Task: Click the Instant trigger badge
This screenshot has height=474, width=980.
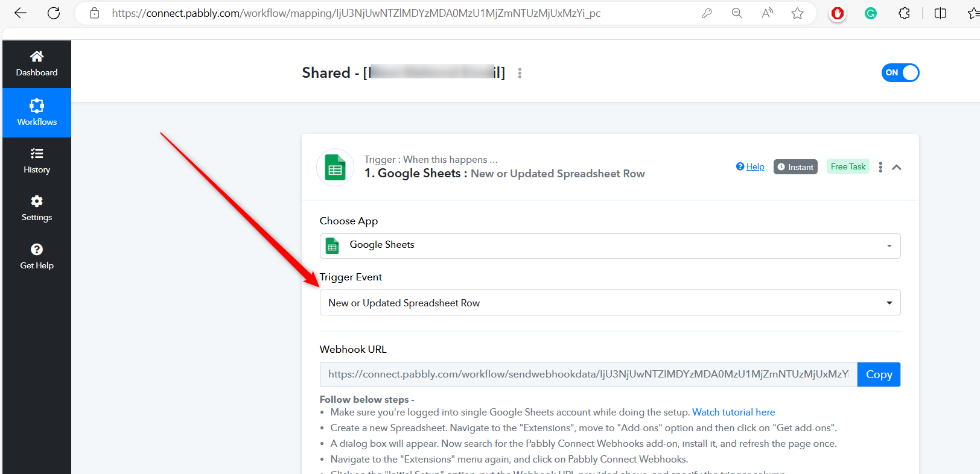Action: pos(795,167)
